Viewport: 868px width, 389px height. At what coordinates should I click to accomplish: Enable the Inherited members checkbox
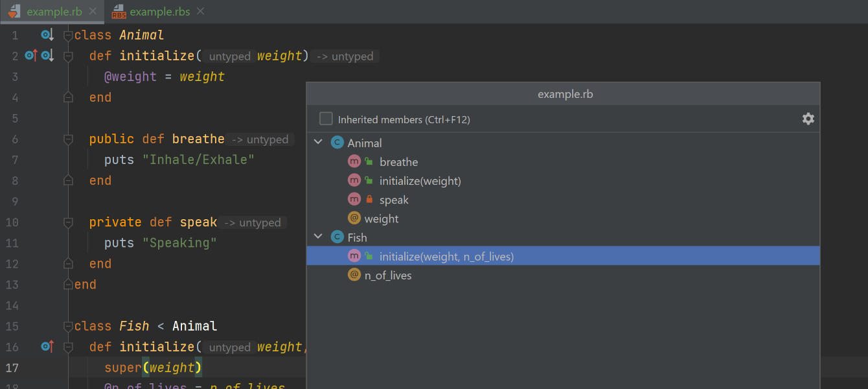point(326,119)
